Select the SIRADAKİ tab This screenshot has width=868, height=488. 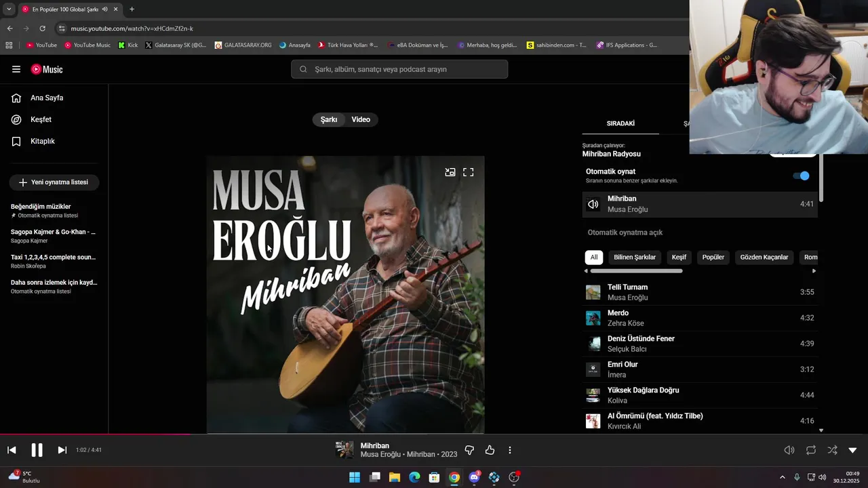click(620, 123)
